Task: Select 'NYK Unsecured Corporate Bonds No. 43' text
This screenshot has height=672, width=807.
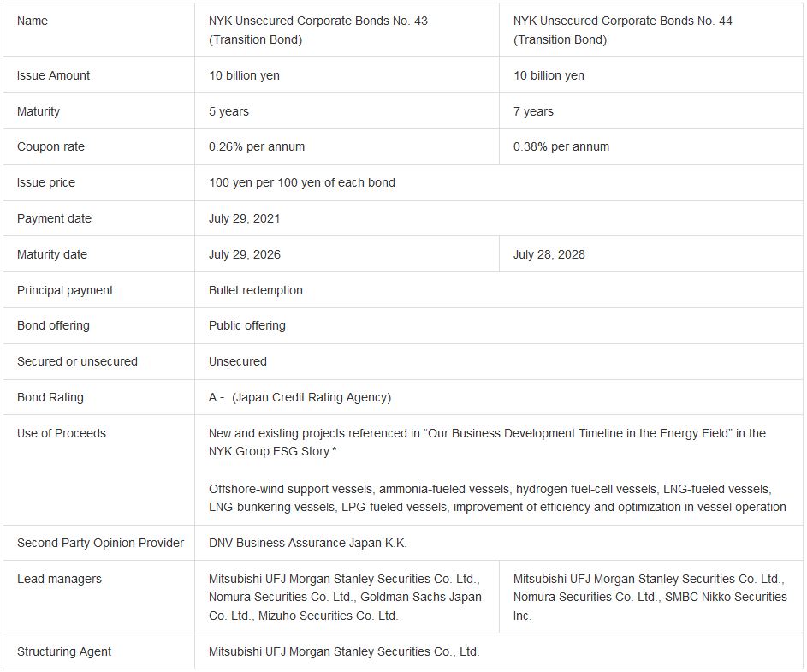Action: (x=317, y=21)
